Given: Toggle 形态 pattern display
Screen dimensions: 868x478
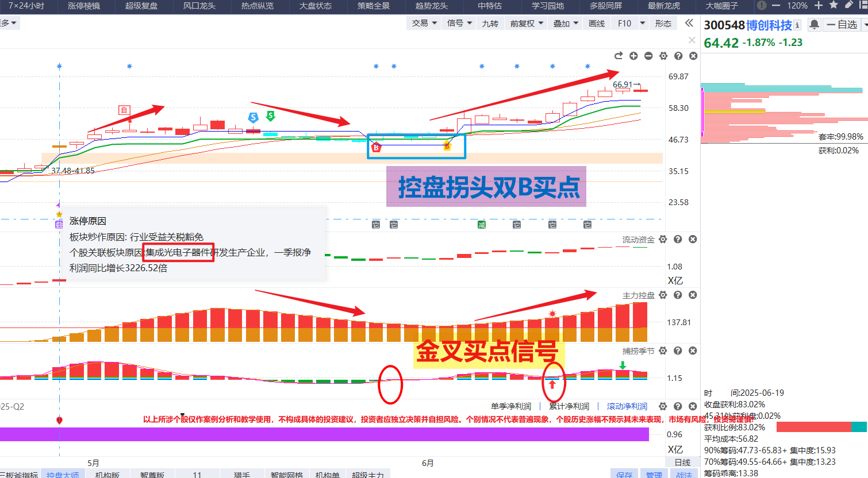Looking at the screenshot, I should pyautogui.click(x=663, y=24).
